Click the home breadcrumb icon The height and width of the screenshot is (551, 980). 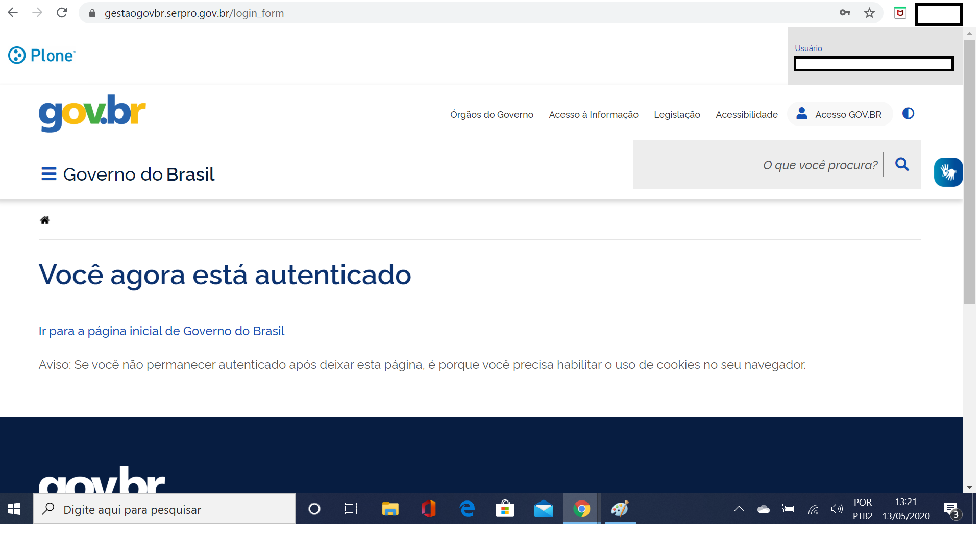click(45, 220)
